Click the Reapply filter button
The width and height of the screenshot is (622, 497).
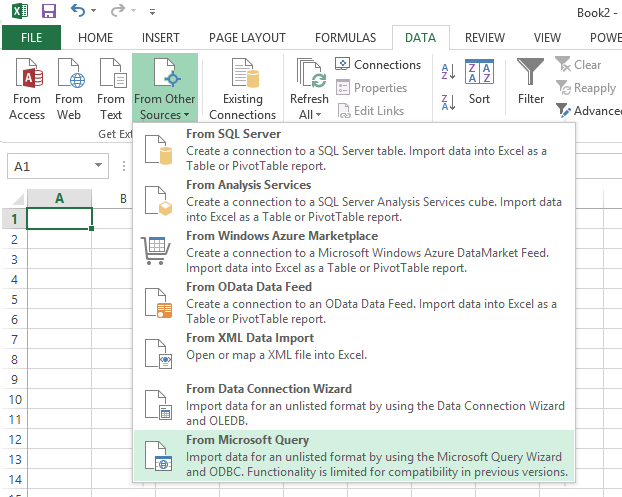(586, 87)
